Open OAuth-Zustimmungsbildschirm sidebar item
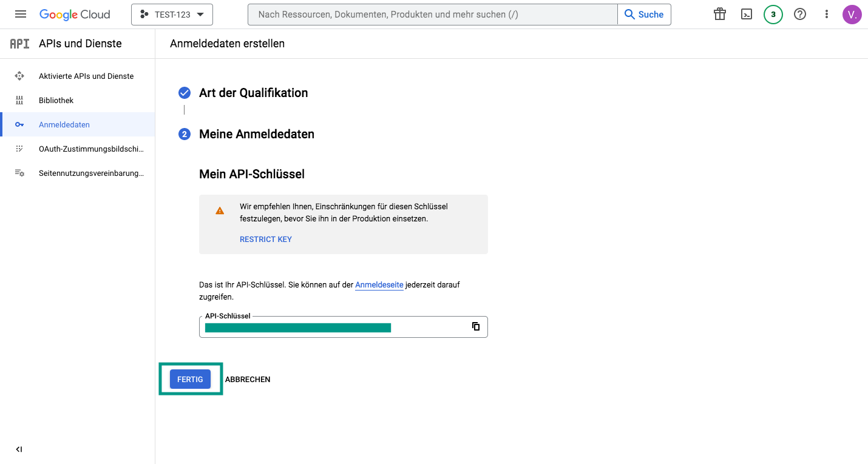Viewport: 868px width, 464px height. 91,149
